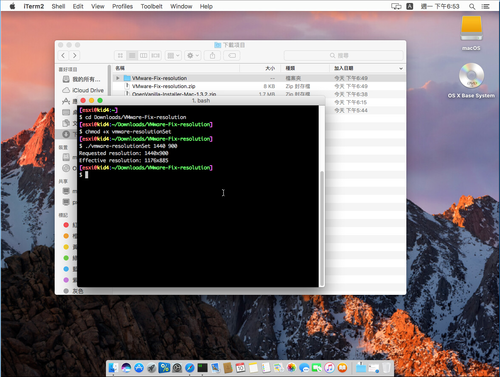Open the Apple menu
500x377 pixels.
coord(12,6)
